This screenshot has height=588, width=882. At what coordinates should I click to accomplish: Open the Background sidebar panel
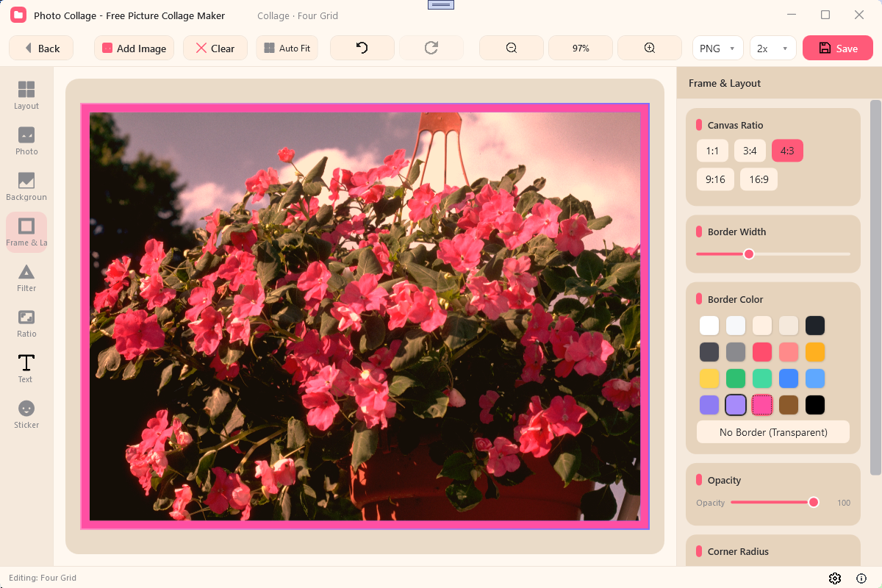[26, 187]
